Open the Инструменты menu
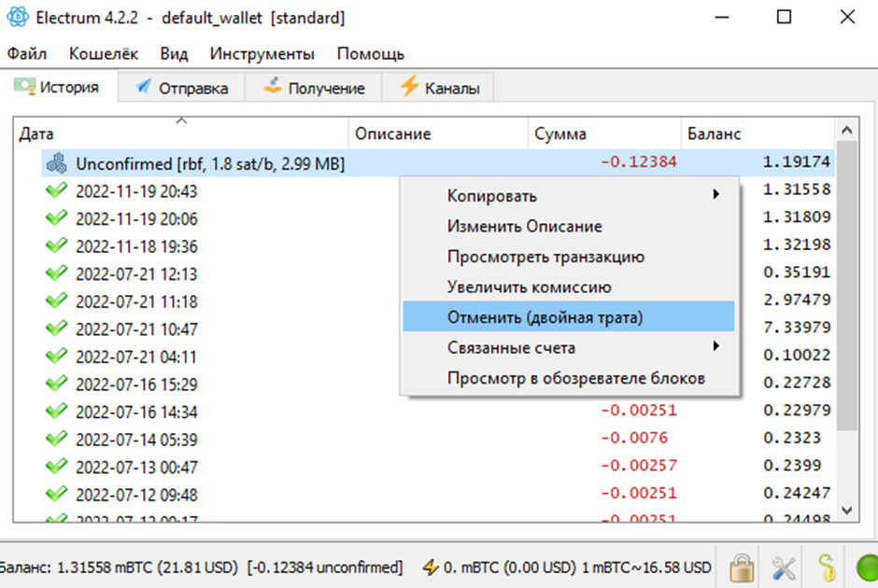Screen dimensions: 878x588 tap(262, 54)
